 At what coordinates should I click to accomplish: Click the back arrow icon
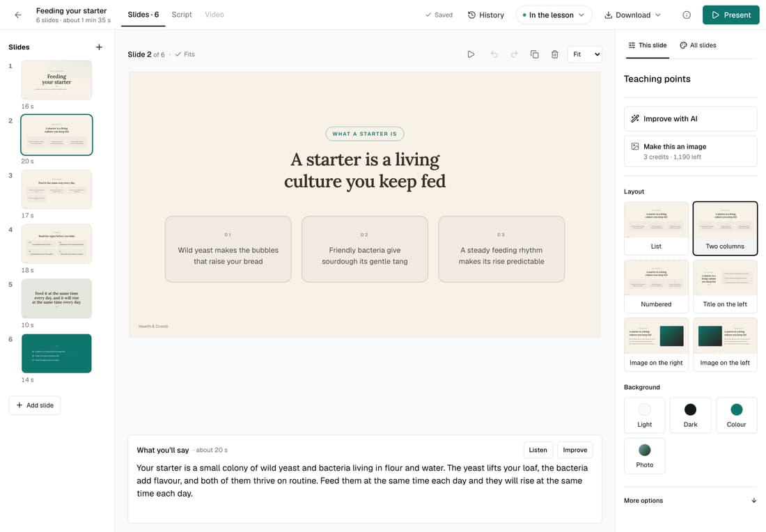[x=18, y=15]
